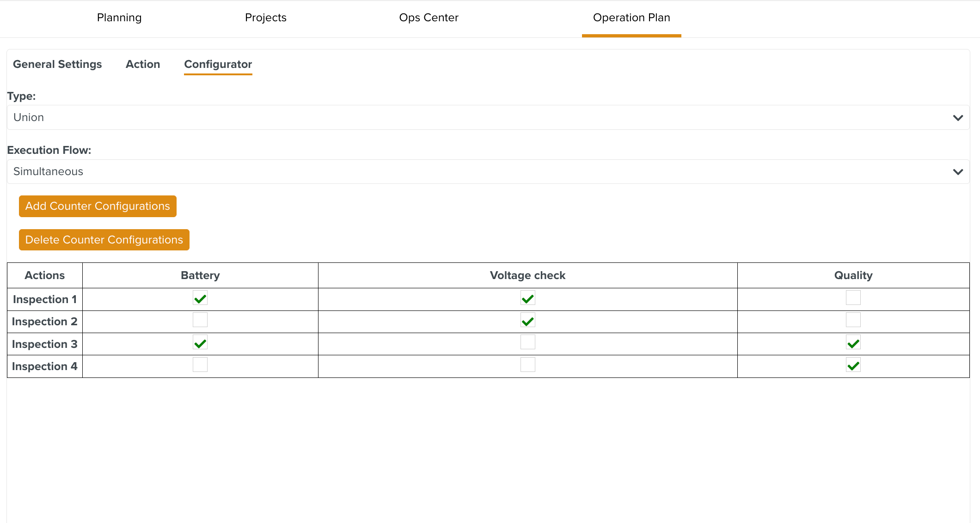The width and height of the screenshot is (980, 523).
Task: Check Battery box for Inspection 4
Action: 200,365
